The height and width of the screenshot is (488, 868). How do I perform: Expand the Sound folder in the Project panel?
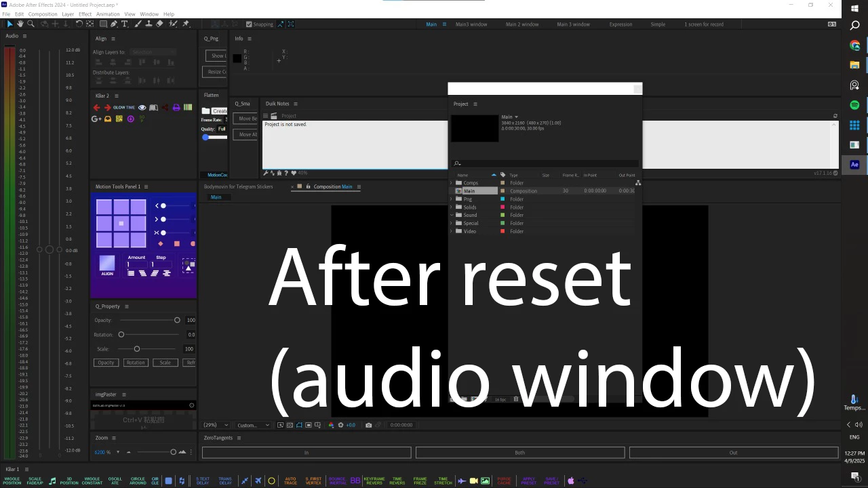(452, 216)
